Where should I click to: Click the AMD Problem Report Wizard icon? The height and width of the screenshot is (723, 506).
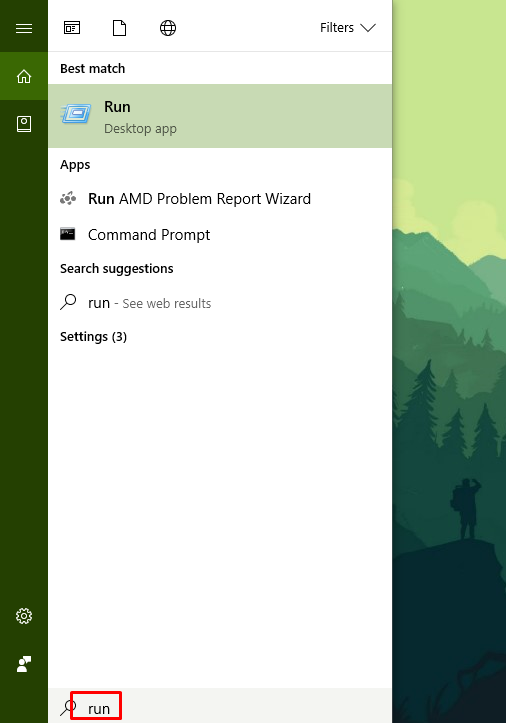(68, 199)
